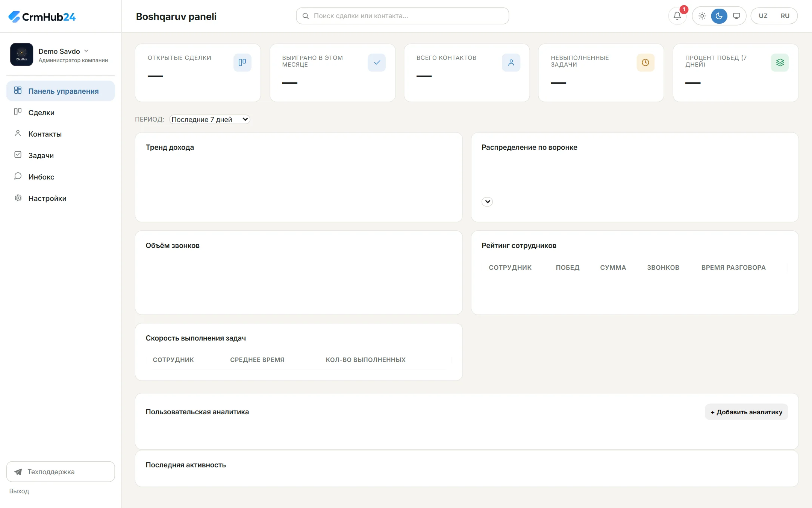Click the Сумма column header
Screen dimensions: 812x508
pyautogui.click(x=613, y=268)
